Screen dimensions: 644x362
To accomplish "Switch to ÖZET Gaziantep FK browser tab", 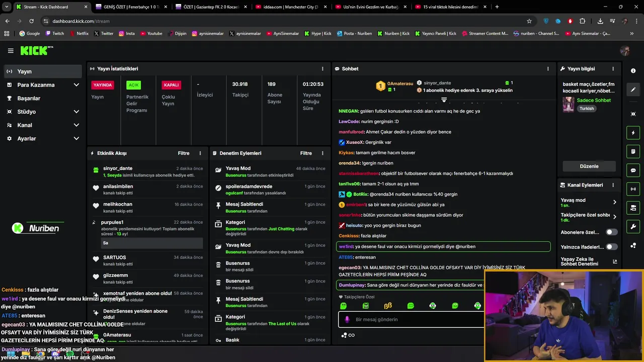I will (210, 7).
